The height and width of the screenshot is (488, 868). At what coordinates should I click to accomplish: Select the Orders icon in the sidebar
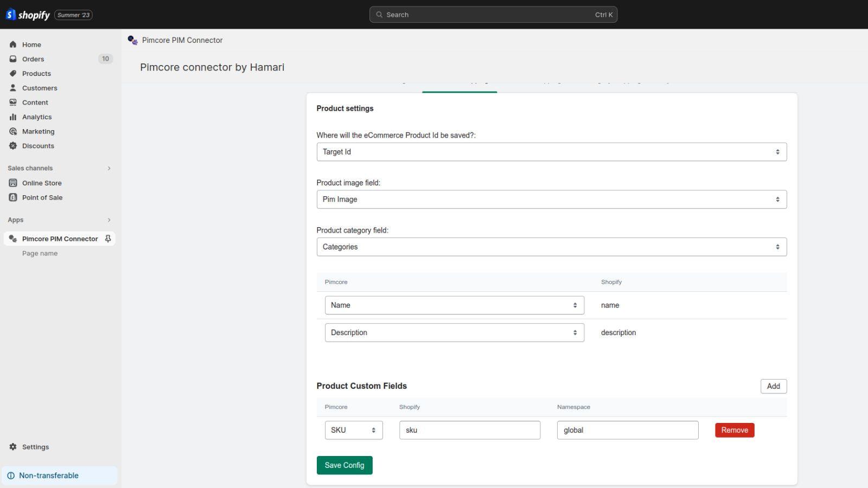12,59
